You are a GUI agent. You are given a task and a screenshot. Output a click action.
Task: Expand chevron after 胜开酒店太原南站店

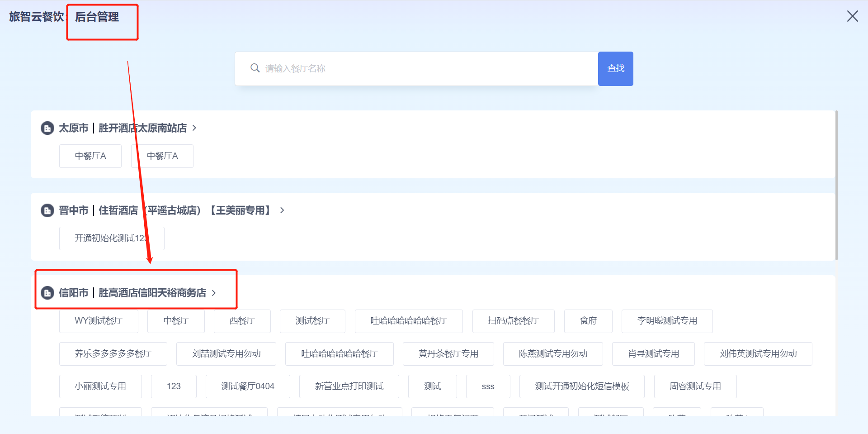pyautogui.click(x=194, y=128)
